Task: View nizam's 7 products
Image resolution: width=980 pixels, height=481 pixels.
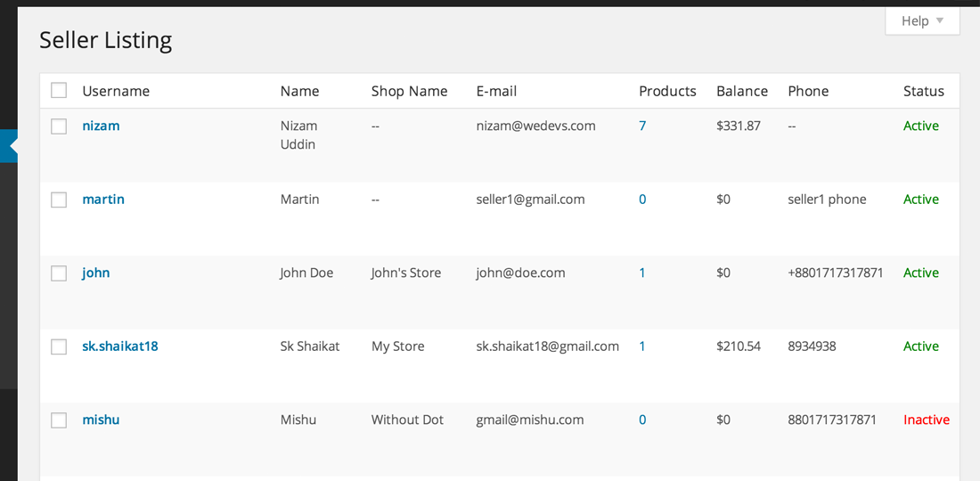Action: click(x=642, y=126)
